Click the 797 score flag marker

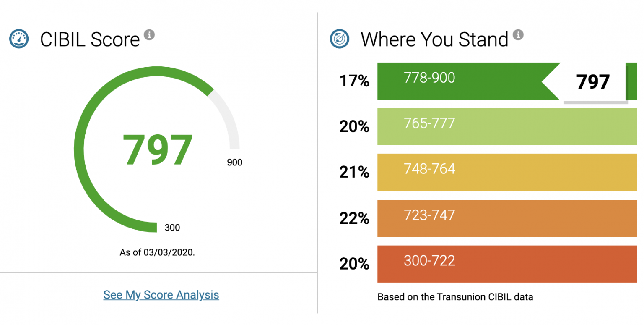(x=593, y=82)
